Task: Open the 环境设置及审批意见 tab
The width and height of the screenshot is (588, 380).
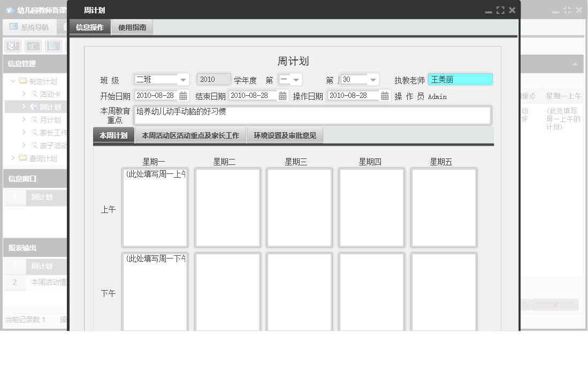Action: 285,136
